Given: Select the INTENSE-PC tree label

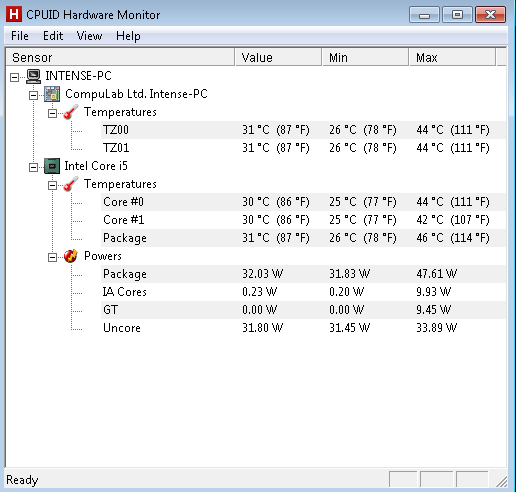Looking at the screenshot, I should click(x=78, y=76).
